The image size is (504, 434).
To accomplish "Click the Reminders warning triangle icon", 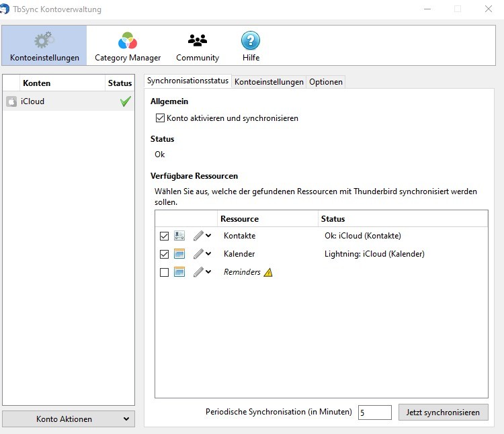I will pyautogui.click(x=268, y=272).
